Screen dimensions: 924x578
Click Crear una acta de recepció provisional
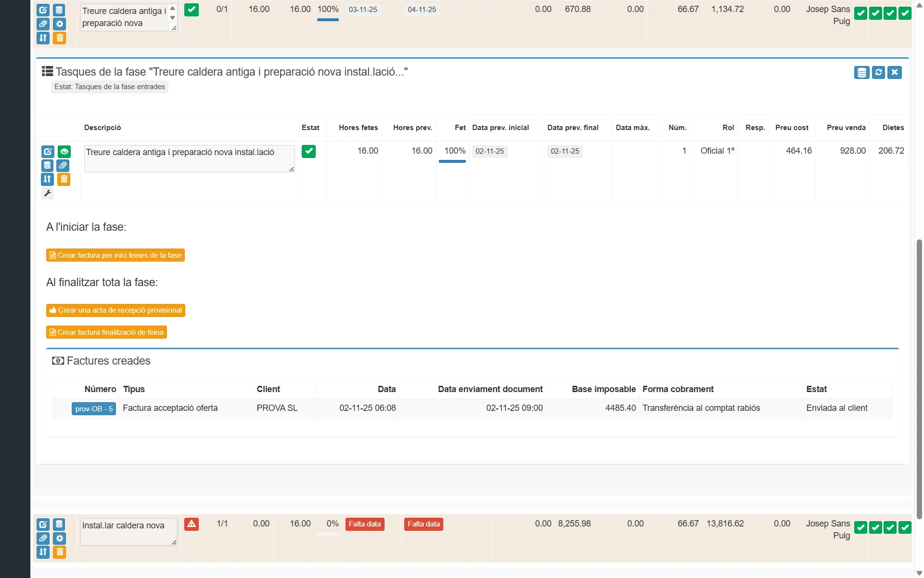pos(115,310)
